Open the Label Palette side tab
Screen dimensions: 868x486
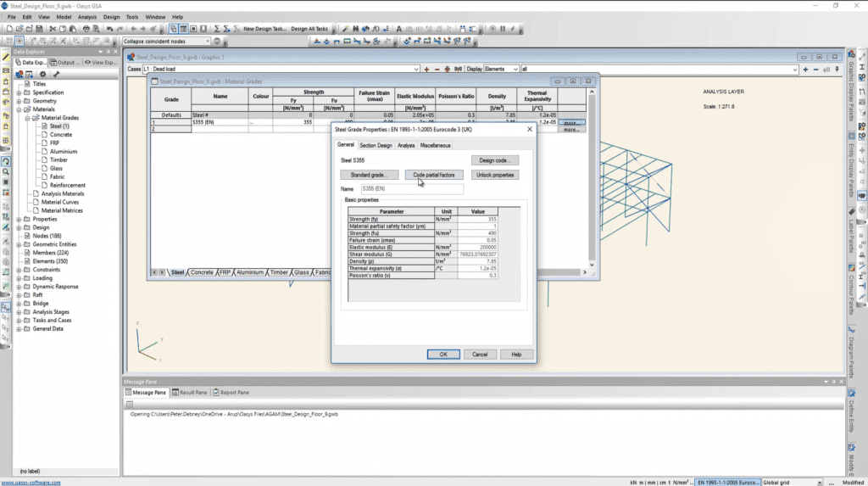(851, 232)
